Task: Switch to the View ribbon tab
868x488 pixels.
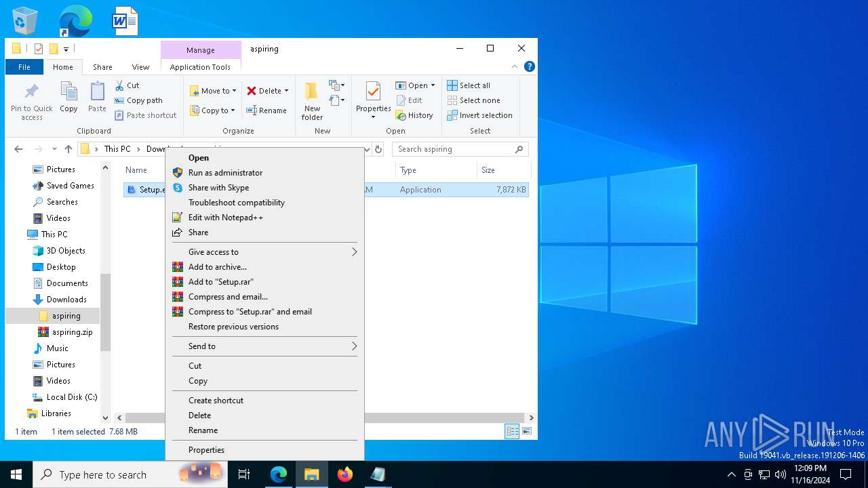Action: pyautogui.click(x=140, y=67)
